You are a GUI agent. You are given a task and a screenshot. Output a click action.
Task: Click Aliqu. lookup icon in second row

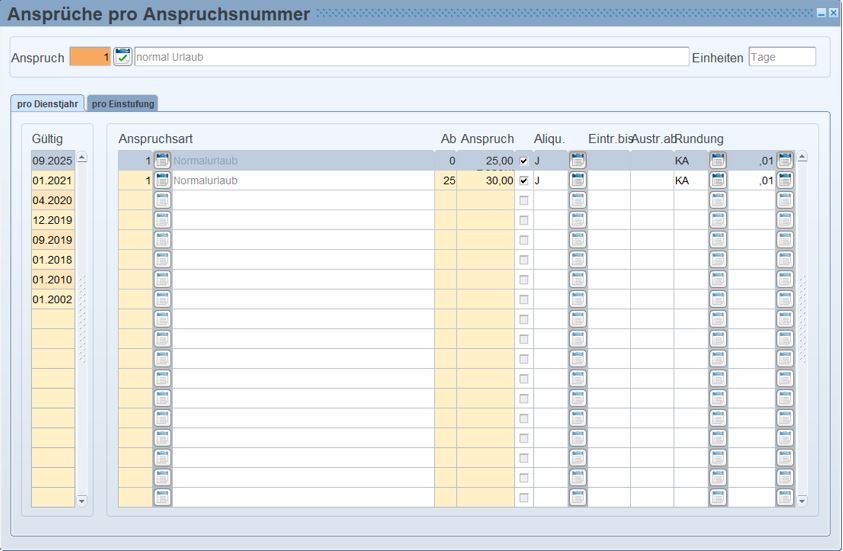click(577, 180)
